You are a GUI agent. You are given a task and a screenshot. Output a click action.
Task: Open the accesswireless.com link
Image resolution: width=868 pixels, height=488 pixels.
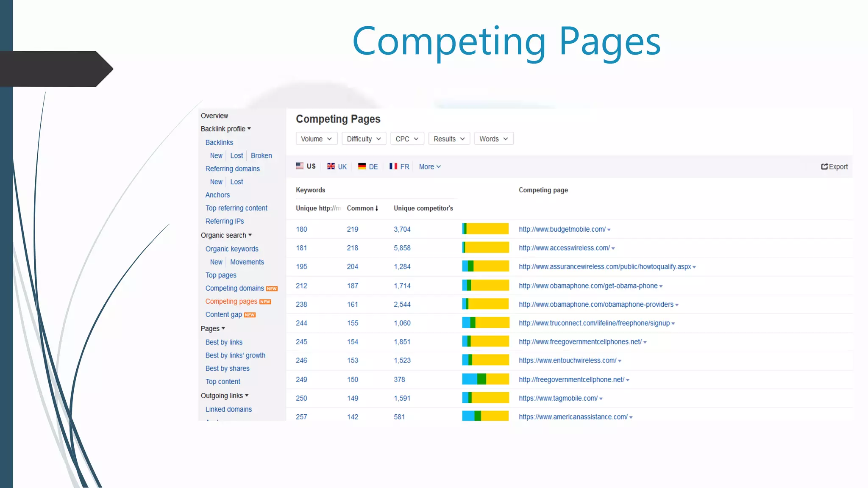pyautogui.click(x=564, y=248)
